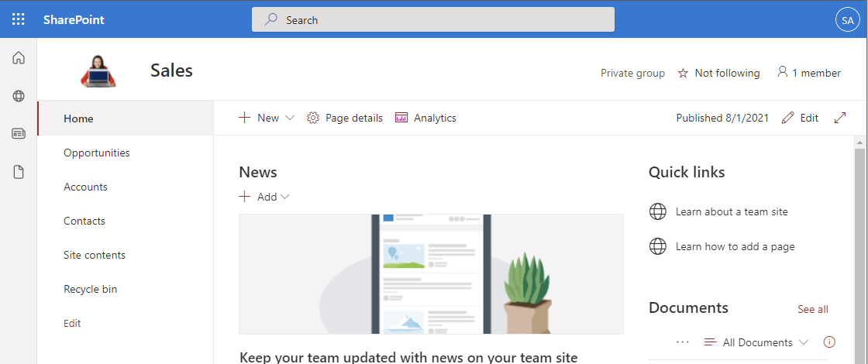Open the SA account profile avatar
The width and height of the screenshot is (868, 364).
click(847, 20)
